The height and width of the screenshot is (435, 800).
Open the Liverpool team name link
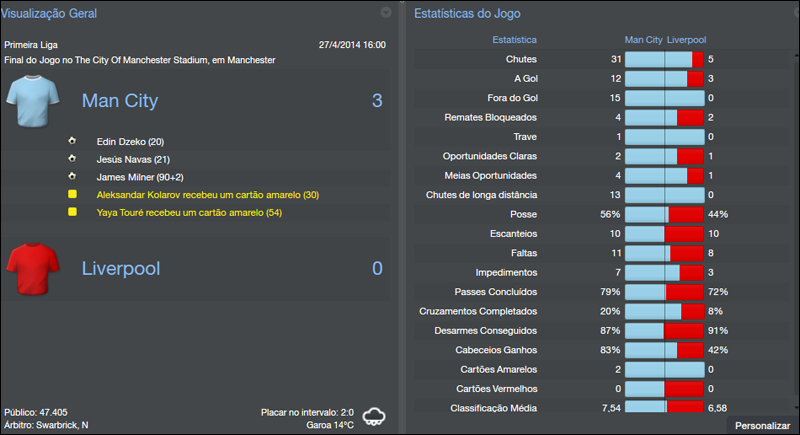120,268
